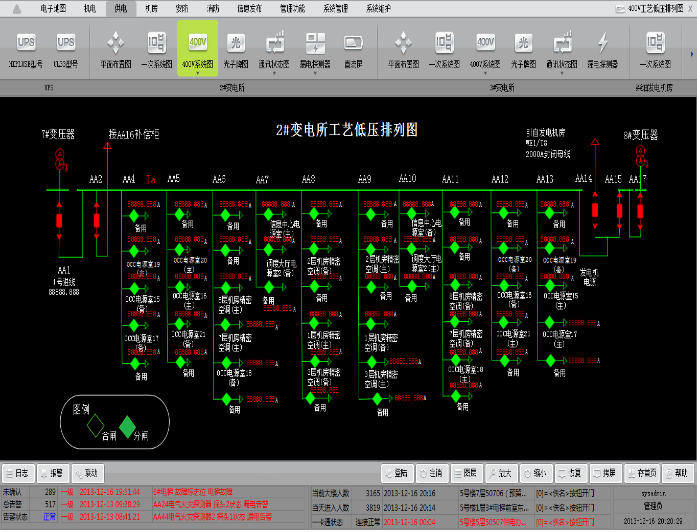Open the 机电 menu

tap(90, 8)
